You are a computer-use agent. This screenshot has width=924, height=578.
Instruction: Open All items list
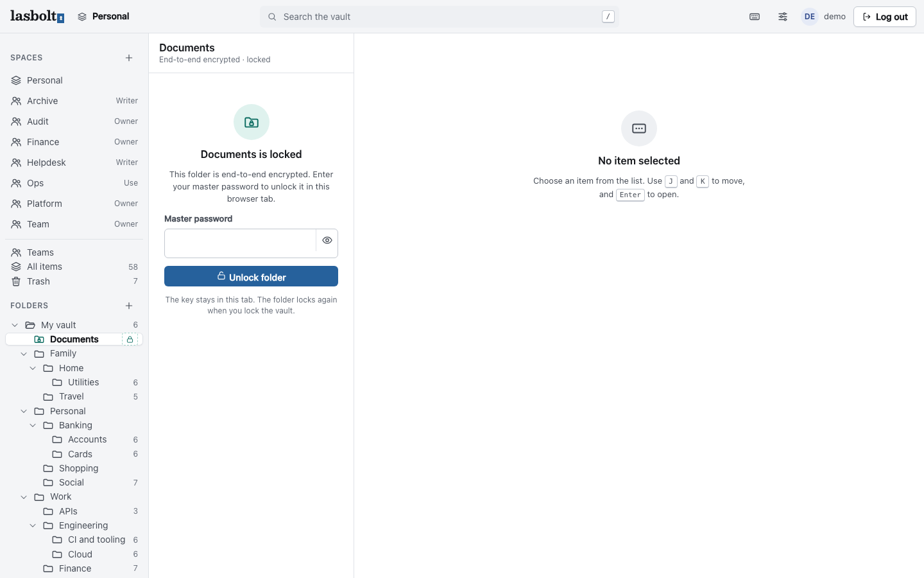coord(74,267)
